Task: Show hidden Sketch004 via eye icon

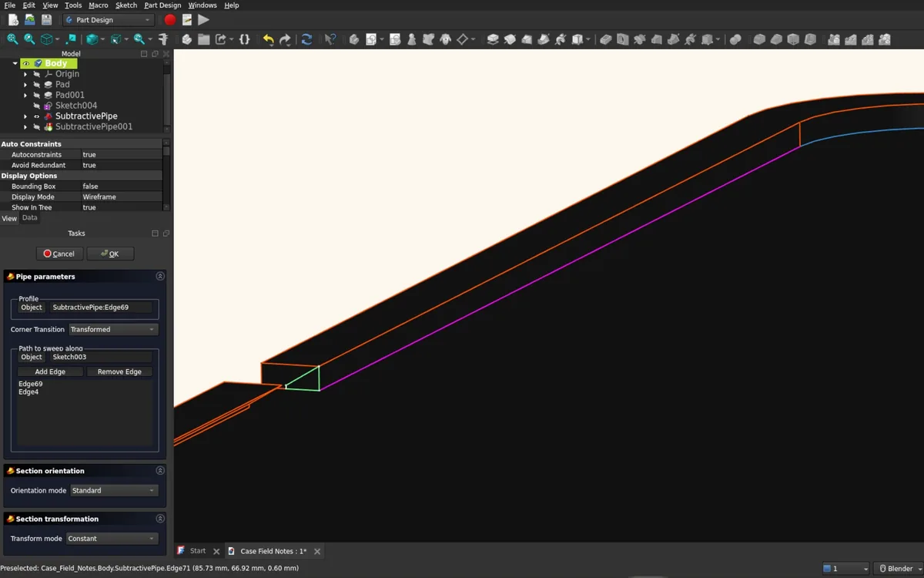Action: (x=36, y=106)
